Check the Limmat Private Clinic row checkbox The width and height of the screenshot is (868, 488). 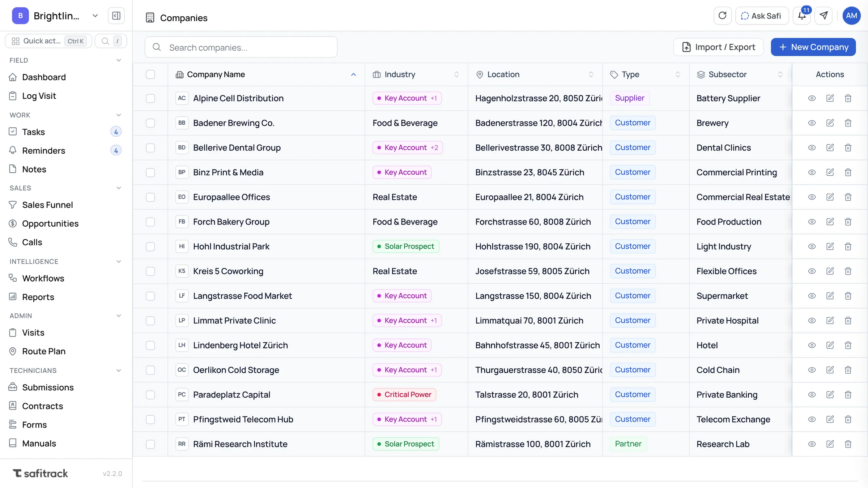coord(150,321)
